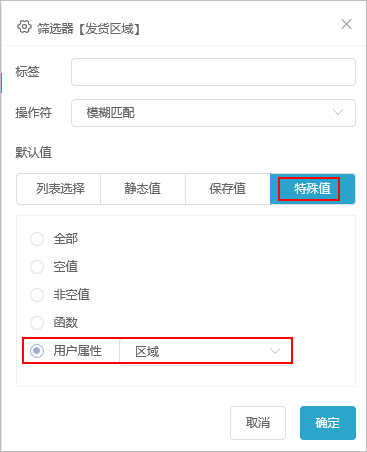This screenshot has width=367, height=452.
Task: Click the gear icon beside 筛选器 title
Action: [x=24, y=27]
